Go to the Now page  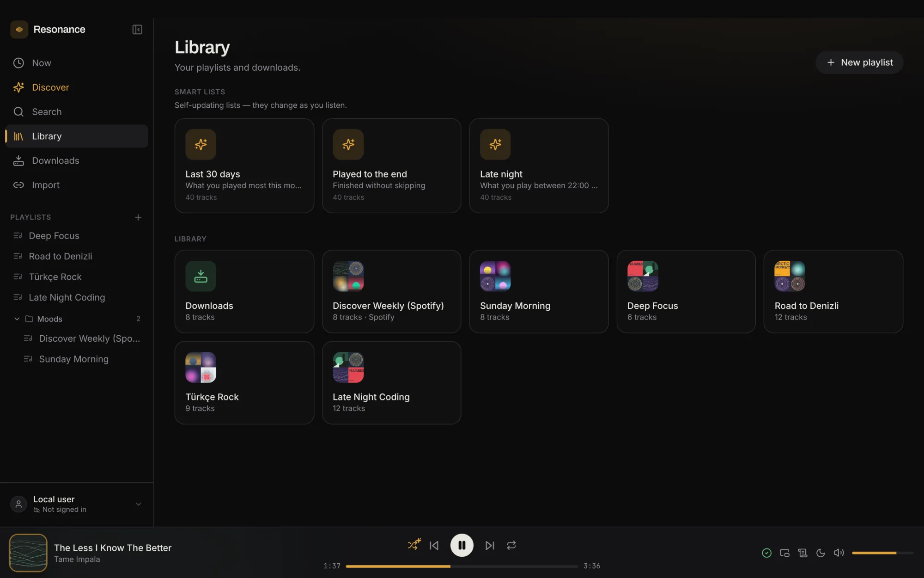[77, 63]
